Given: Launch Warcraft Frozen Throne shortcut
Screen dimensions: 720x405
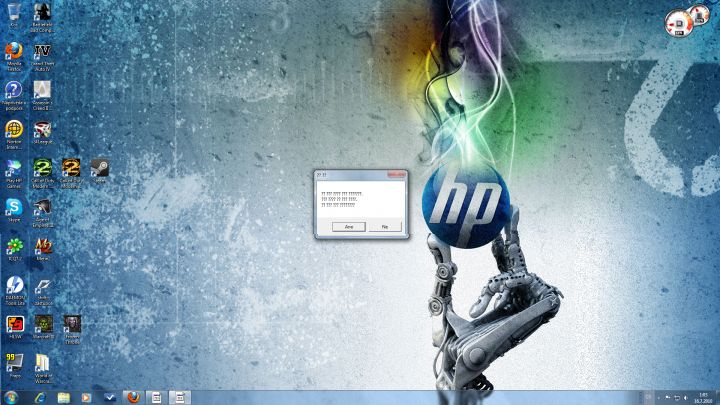Looking at the screenshot, I should point(72,330).
